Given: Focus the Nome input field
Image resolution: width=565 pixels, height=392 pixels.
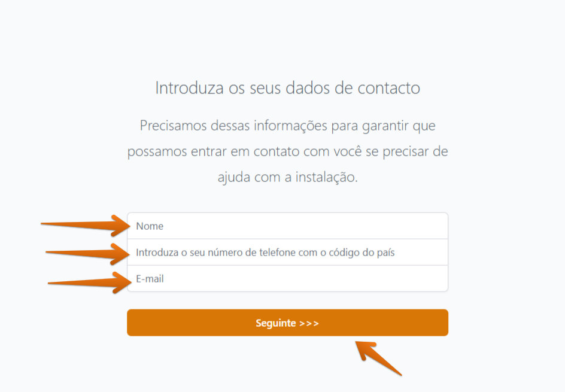Looking at the screenshot, I should click(287, 226).
